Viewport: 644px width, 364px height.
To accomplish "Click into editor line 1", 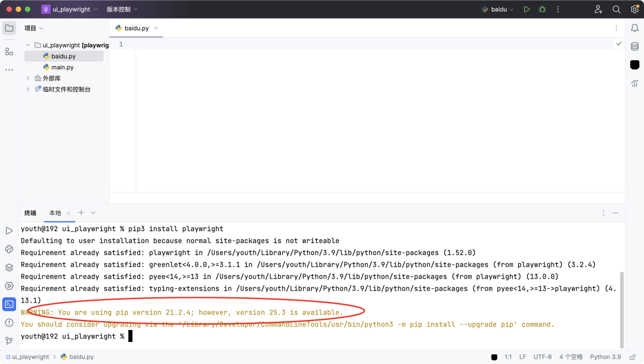I will coord(380,44).
